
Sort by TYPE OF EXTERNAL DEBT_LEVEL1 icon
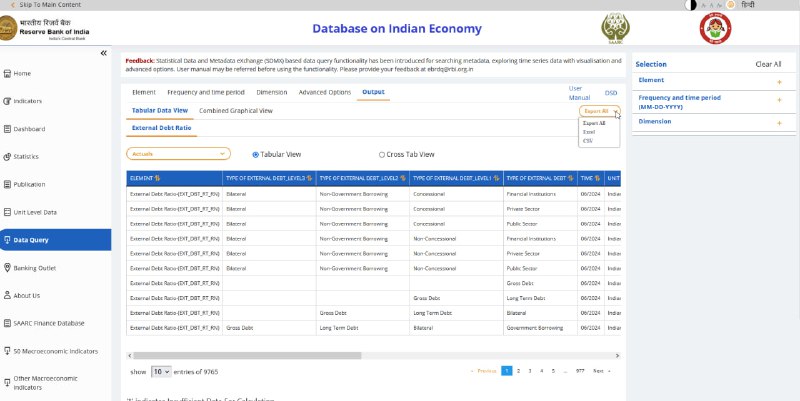coord(496,178)
